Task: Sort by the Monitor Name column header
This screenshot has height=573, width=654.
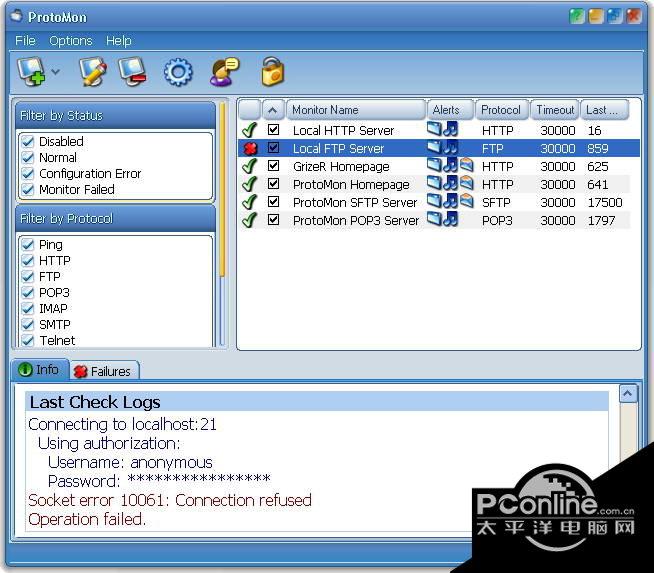Action: pos(356,110)
